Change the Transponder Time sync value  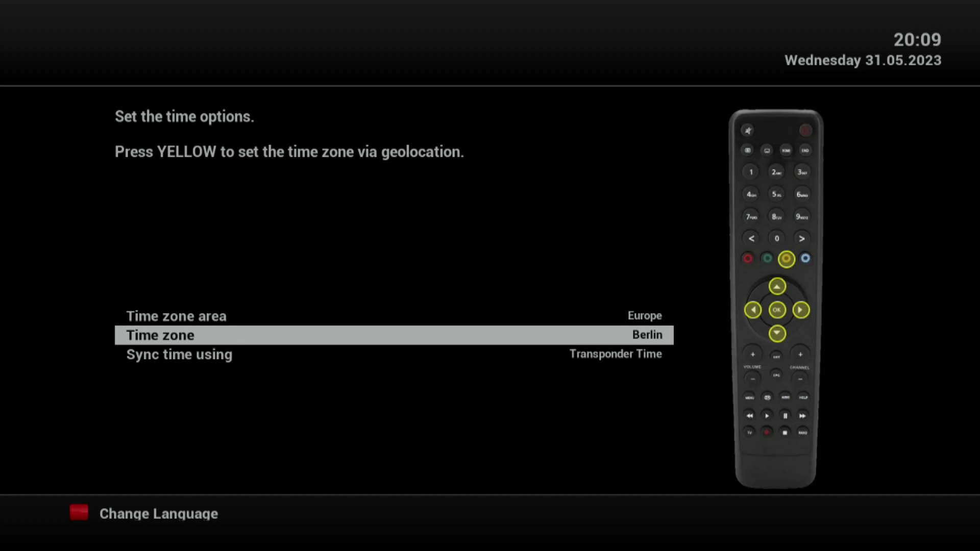615,354
